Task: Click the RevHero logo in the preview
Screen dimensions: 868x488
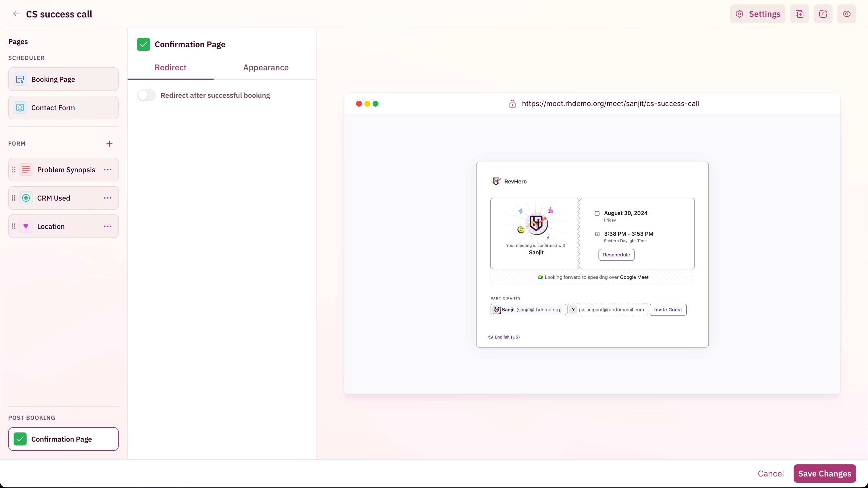Action: tap(496, 181)
